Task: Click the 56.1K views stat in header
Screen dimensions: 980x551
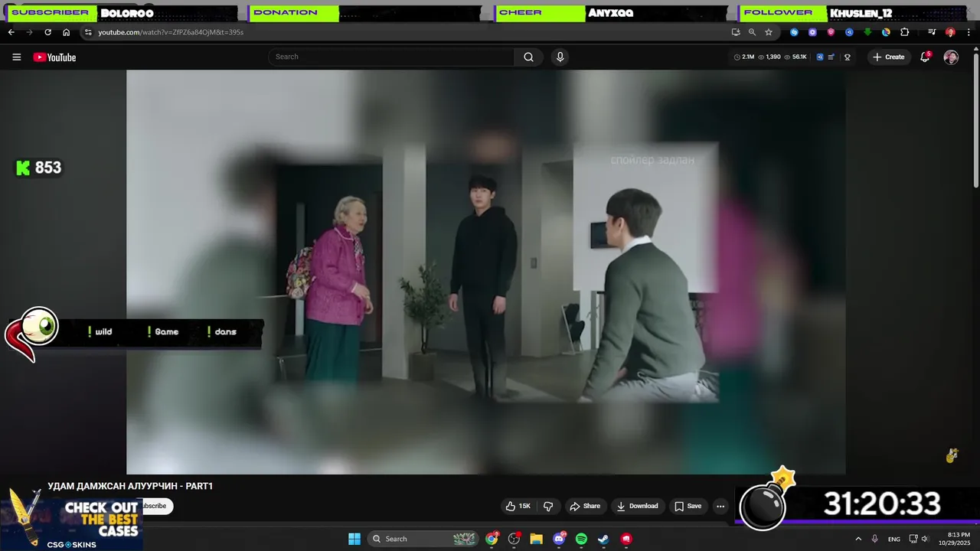Action: tap(795, 57)
